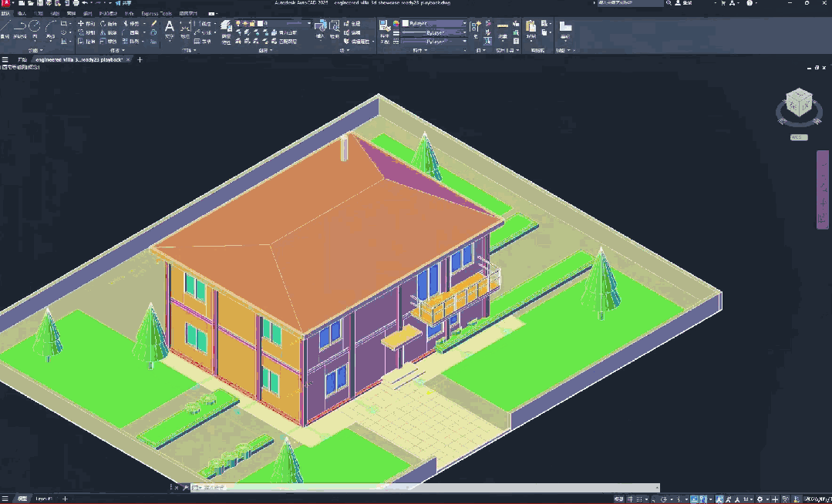The height and width of the screenshot is (504, 832).
Task: Expand the layer name dropdown list
Action: (x=285, y=23)
